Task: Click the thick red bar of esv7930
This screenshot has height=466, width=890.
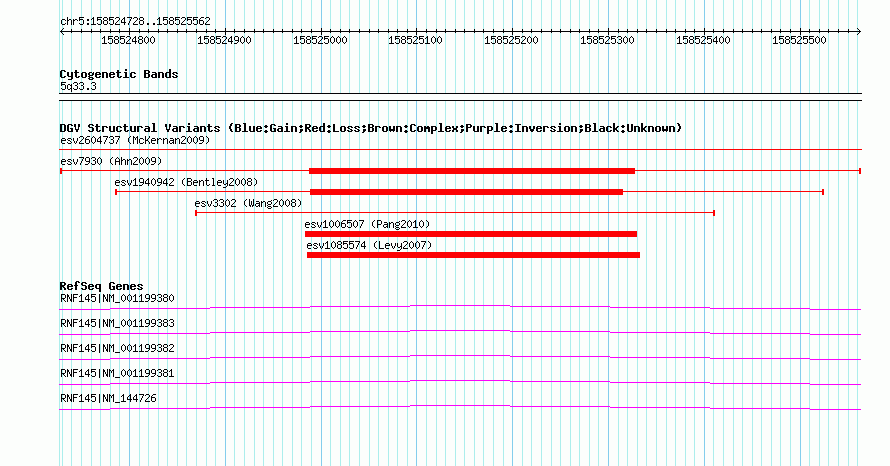Action: (x=472, y=171)
